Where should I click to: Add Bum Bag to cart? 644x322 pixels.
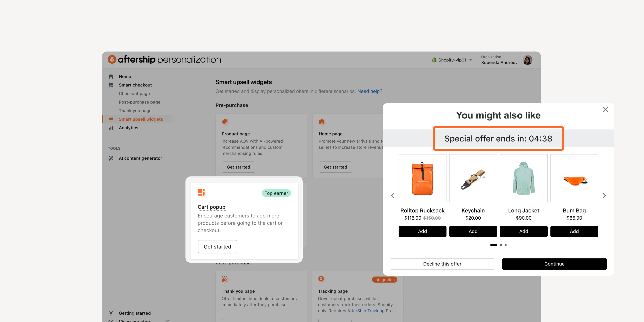pyautogui.click(x=574, y=231)
